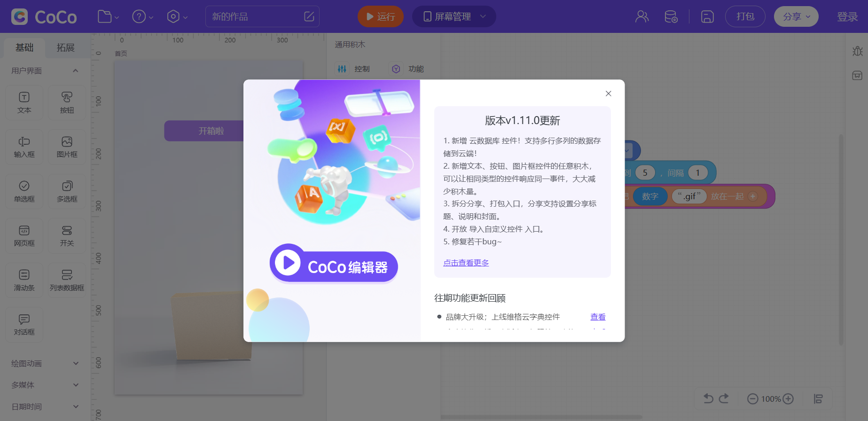
Task: Click the 通用积木 label
Action: 350,45
